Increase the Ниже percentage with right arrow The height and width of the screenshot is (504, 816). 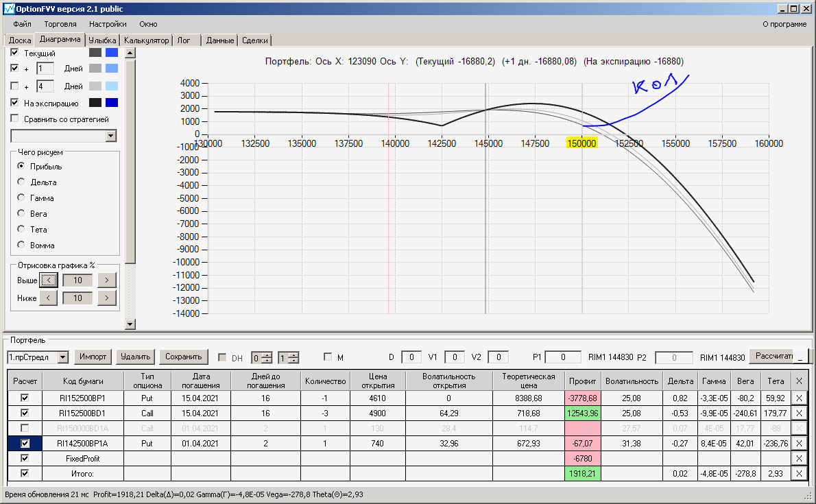pos(107,298)
